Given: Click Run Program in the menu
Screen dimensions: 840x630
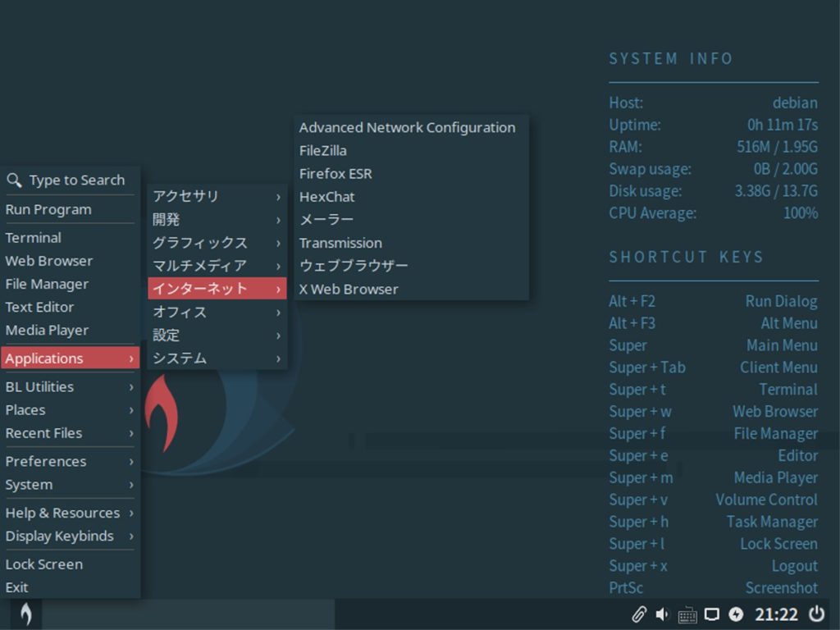Looking at the screenshot, I should (x=51, y=209).
